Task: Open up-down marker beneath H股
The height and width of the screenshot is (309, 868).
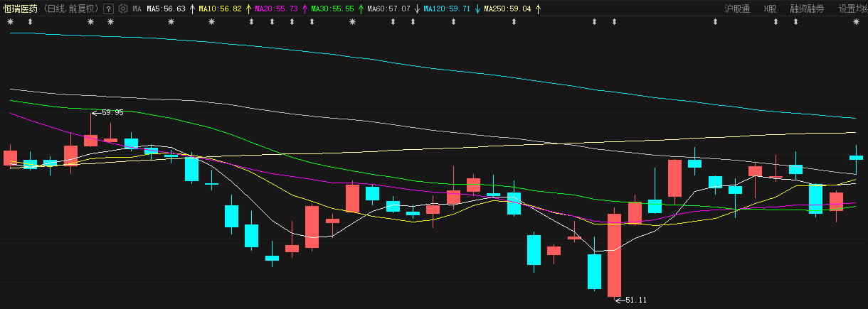Action: [776, 22]
